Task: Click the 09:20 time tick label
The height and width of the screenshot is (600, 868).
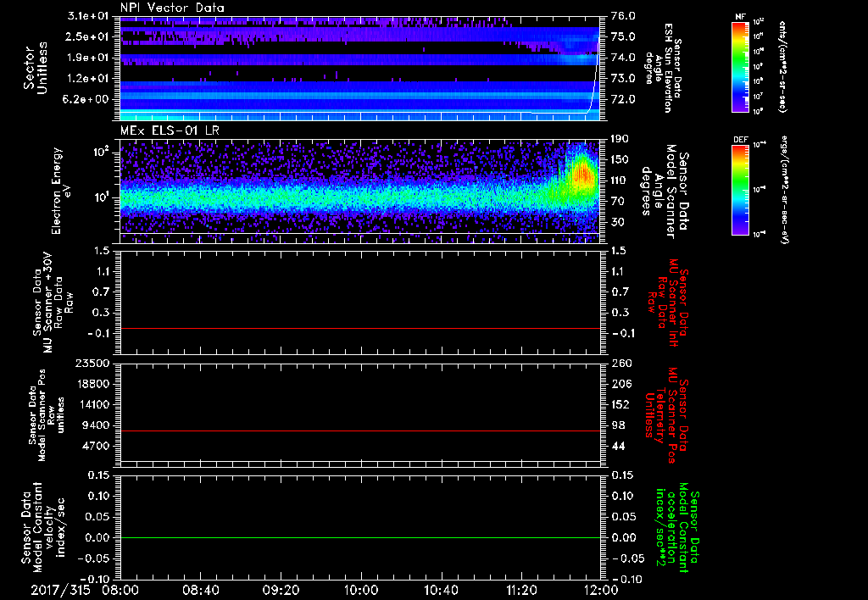Action: pos(281,589)
